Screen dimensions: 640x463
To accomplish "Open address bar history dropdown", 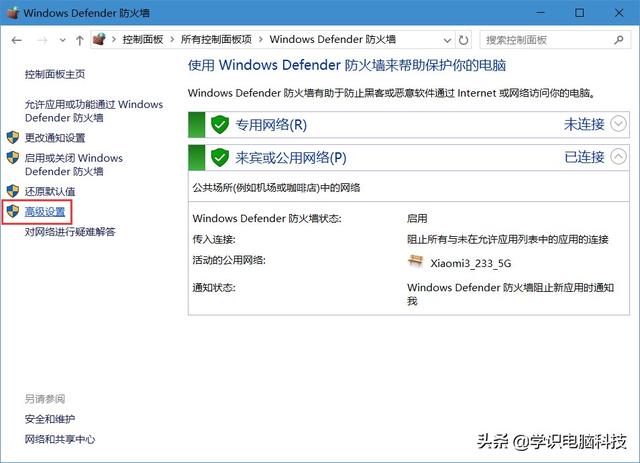I will pyautogui.click(x=447, y=40).
